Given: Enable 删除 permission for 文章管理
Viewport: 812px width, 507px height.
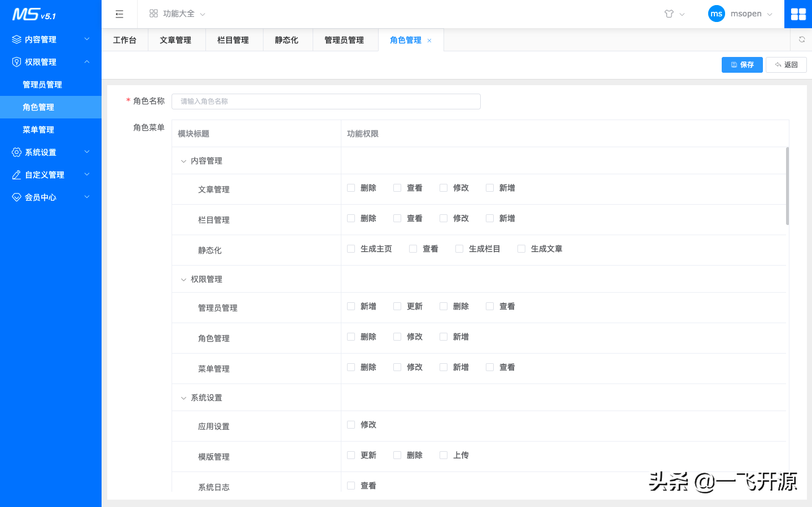Looking at the screenshot, I should [350, 187].
